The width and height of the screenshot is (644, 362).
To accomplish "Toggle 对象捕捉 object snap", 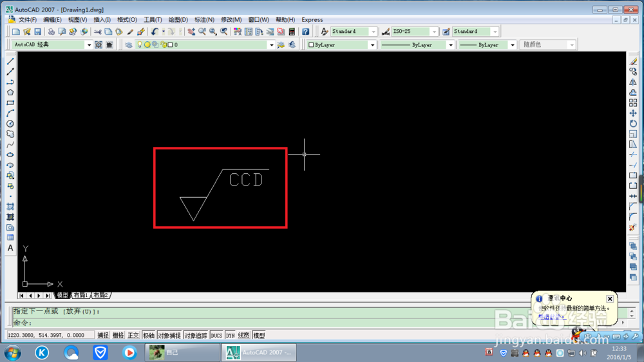I will 169,336.
